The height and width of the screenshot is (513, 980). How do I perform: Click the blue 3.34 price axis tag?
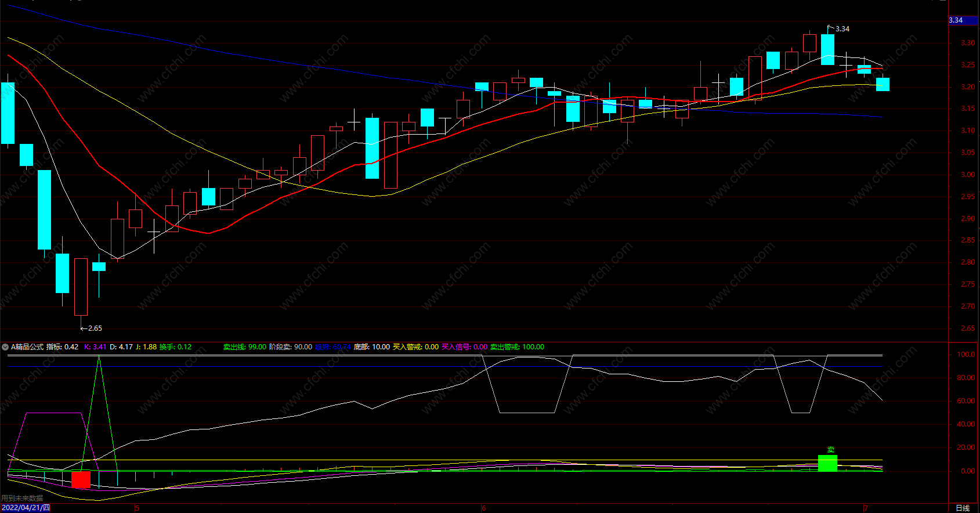coord(963,20)
